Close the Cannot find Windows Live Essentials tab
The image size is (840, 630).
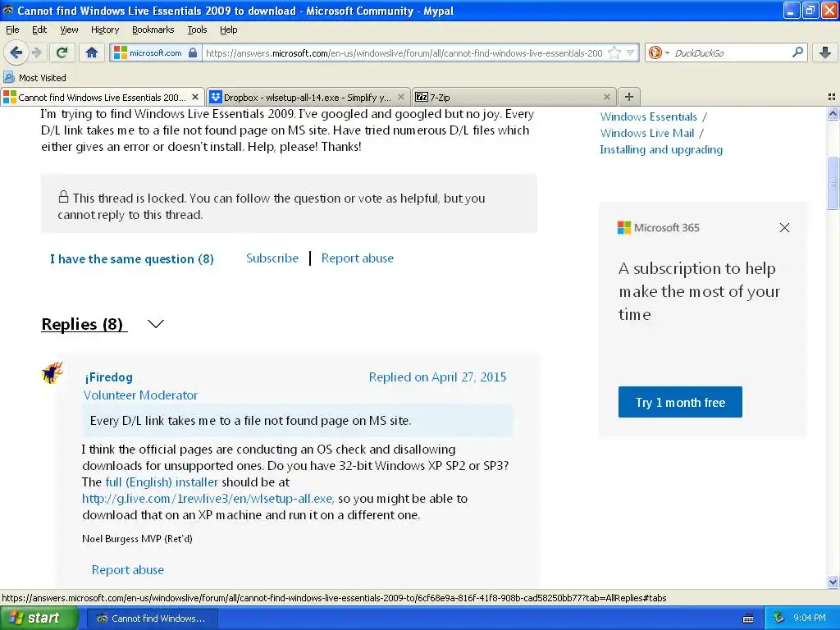click(195, 97)
